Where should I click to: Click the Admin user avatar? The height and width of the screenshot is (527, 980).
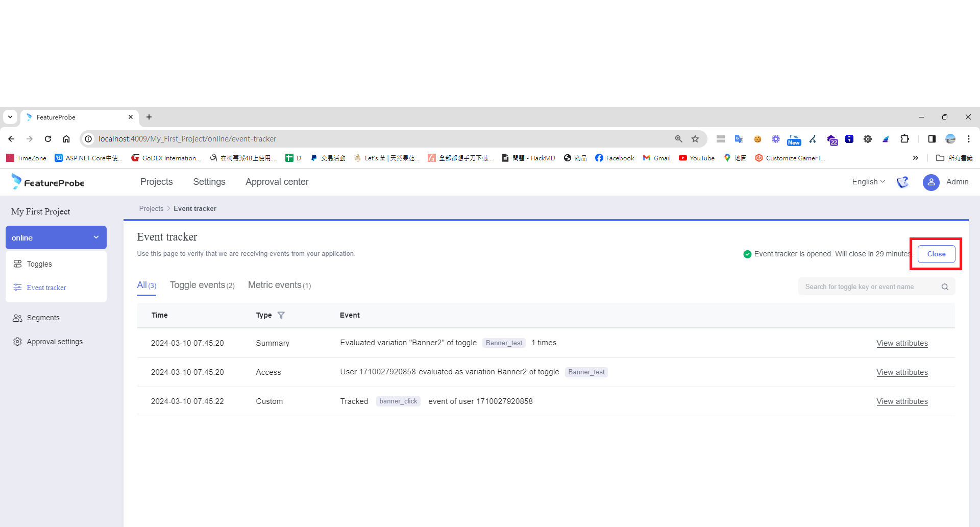931,182
